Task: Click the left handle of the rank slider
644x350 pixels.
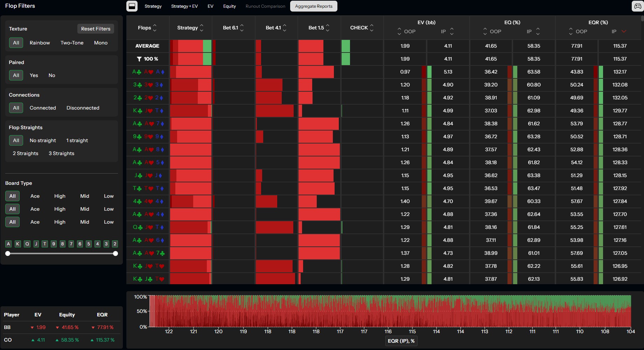Action: [8, 253]
